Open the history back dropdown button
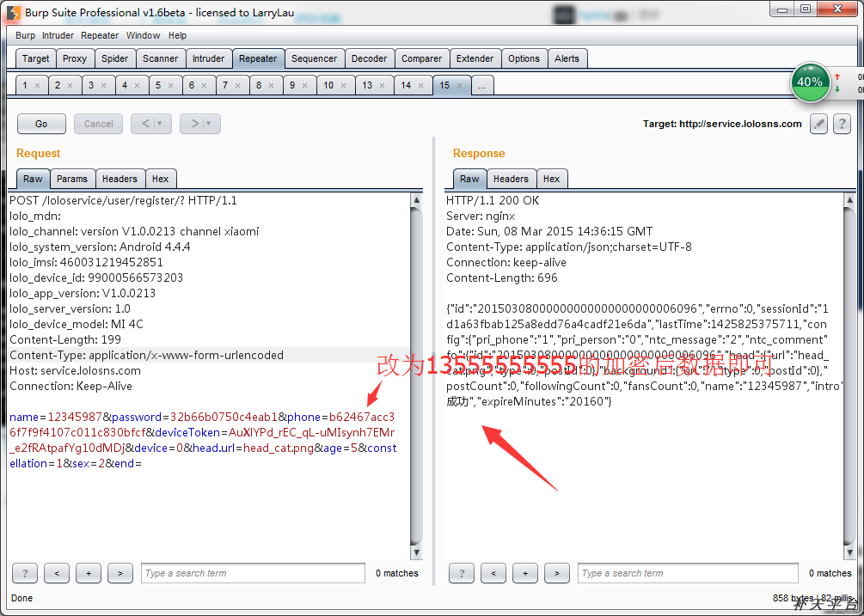 (x=151, y=124)
